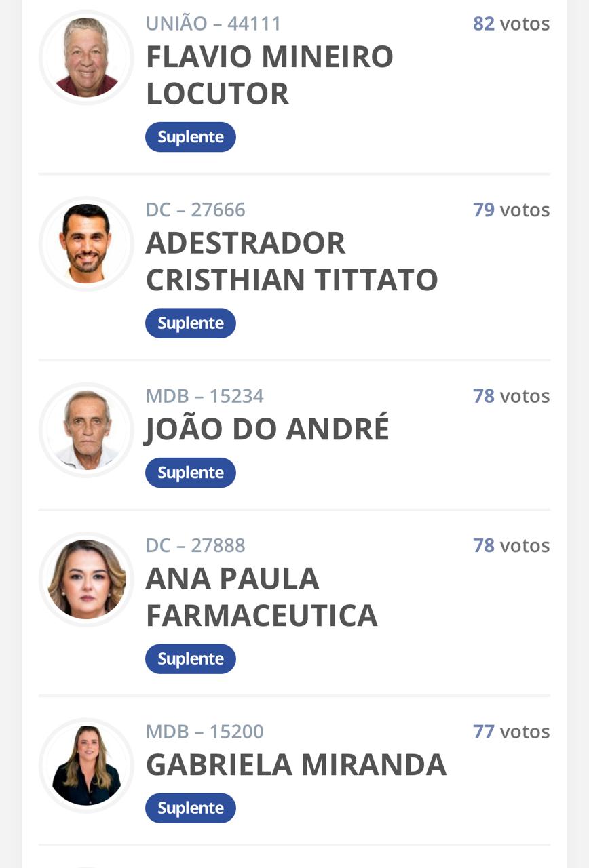Viewport: 589px width, 868px height.
Task: Click the 82 votos count
Action: pyautogui.click(x=512, y=24)
